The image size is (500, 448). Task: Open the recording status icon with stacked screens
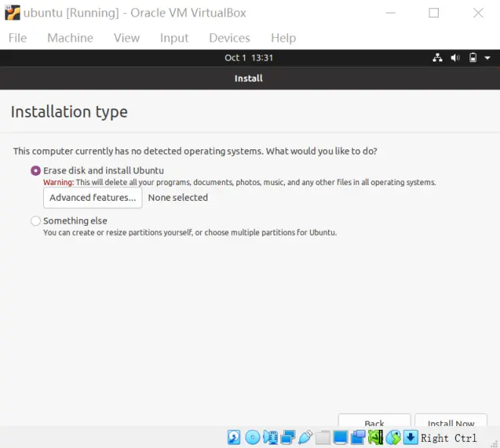point(358,437)
